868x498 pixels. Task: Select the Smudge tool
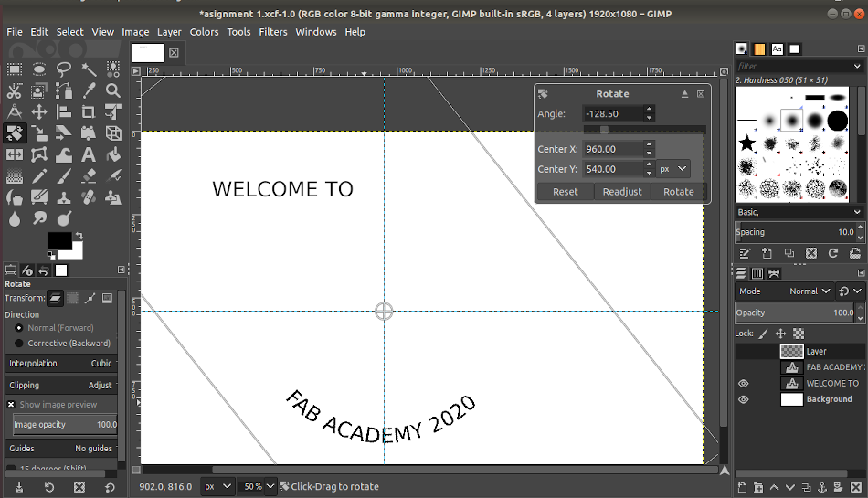pyautogui.click(x=38, y=218)
